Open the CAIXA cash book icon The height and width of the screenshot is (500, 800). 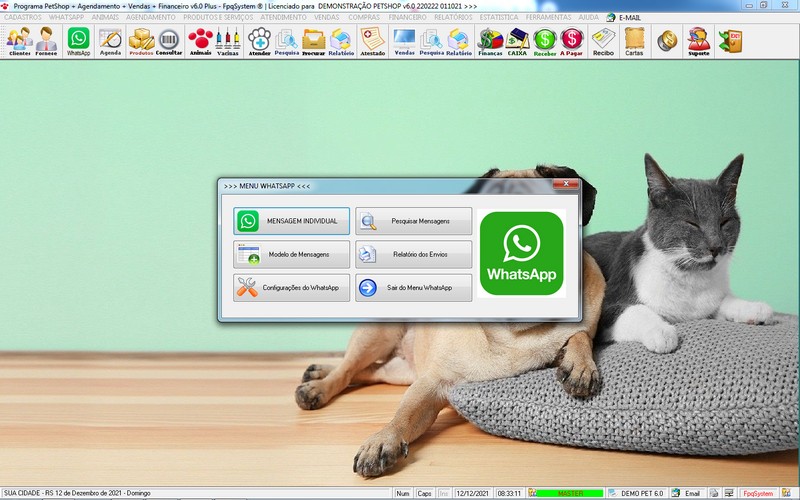(517, 41)
